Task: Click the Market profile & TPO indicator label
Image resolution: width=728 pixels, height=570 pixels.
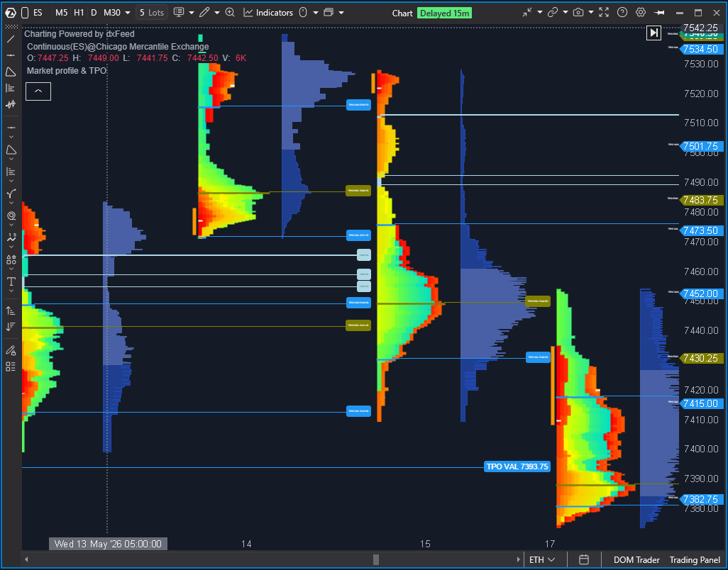Action: [x=67, y=70]
